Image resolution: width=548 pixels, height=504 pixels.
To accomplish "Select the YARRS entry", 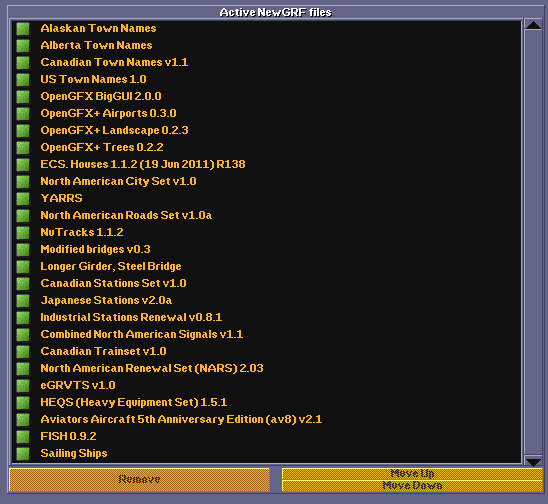I will click(266, 199).
